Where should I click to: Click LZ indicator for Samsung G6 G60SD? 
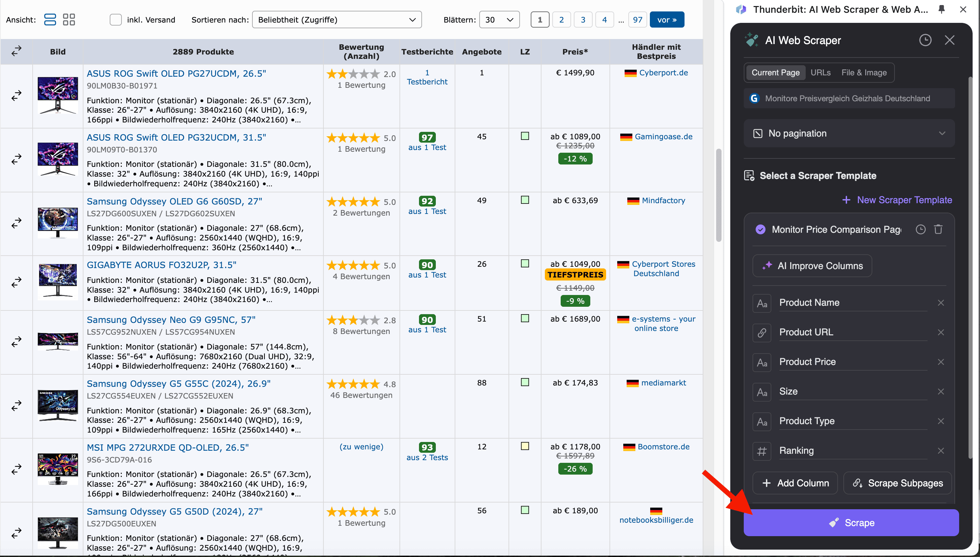point(525,200)
